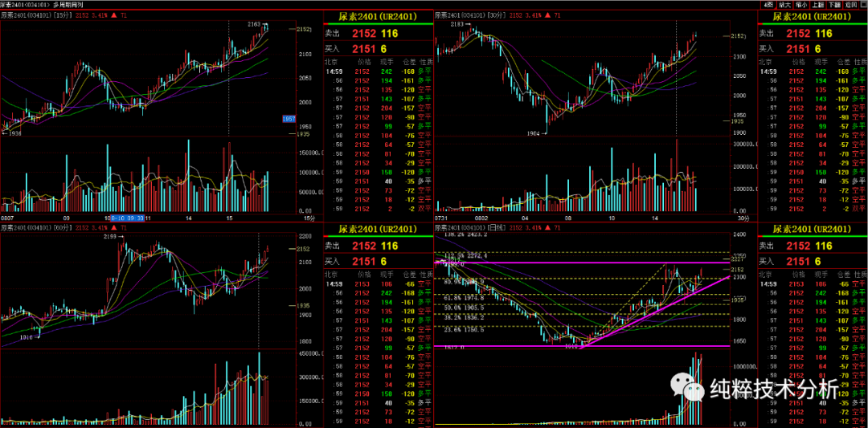Click 尿素2401(UR2401) header beside 60分 chart
This screenshot has width=868, height=428.
point(378,229)
